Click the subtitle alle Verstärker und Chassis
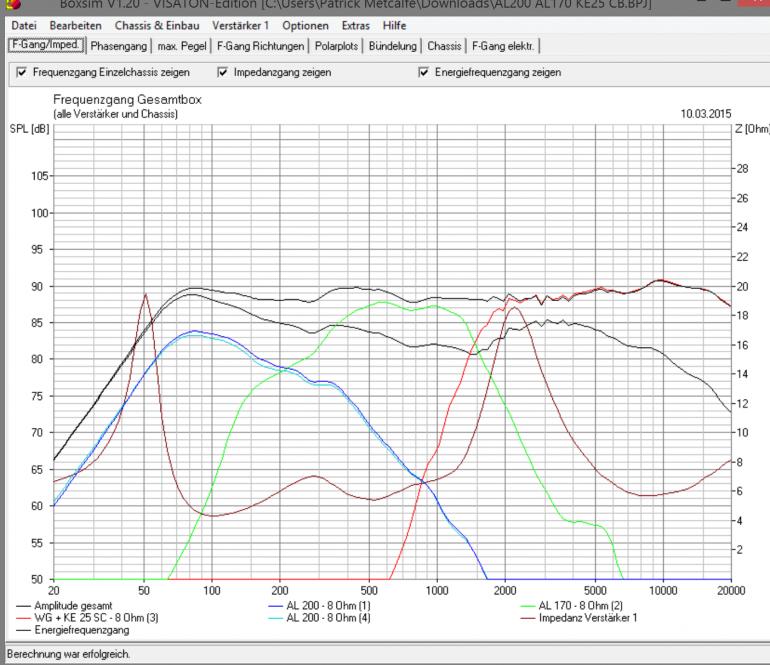The width and height of the screenshot is (770, 665). point(115,114)
